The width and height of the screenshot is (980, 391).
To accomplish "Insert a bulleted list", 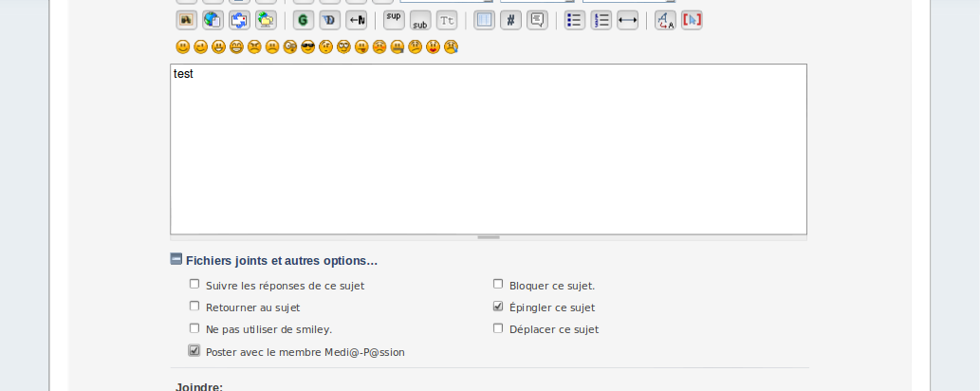I will tap(574, 20).
